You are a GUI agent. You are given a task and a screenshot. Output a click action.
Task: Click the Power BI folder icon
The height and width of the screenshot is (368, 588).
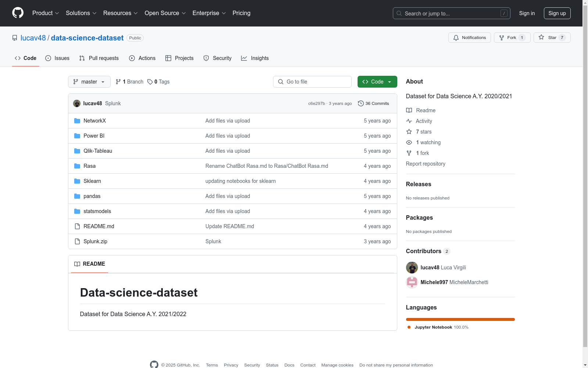(77, 136)
